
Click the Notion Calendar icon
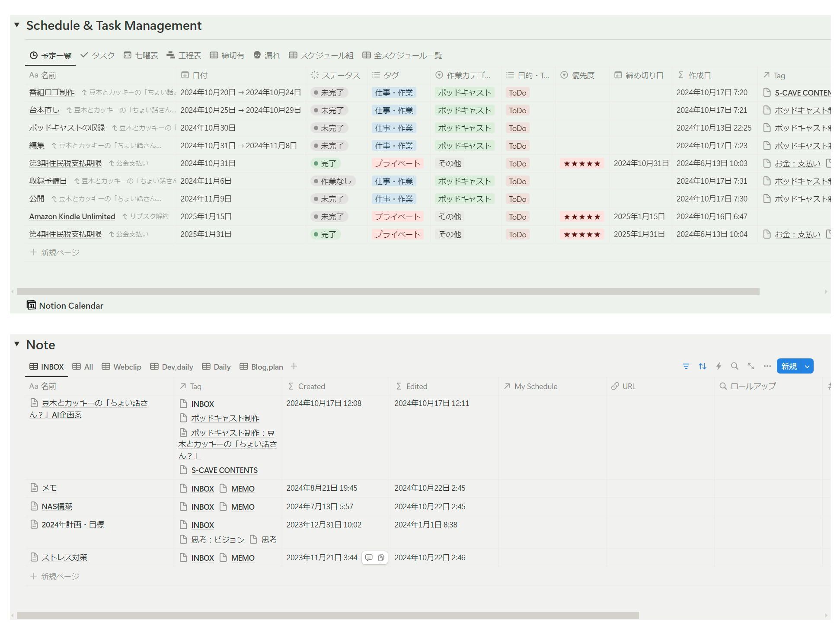coord(31,305)
